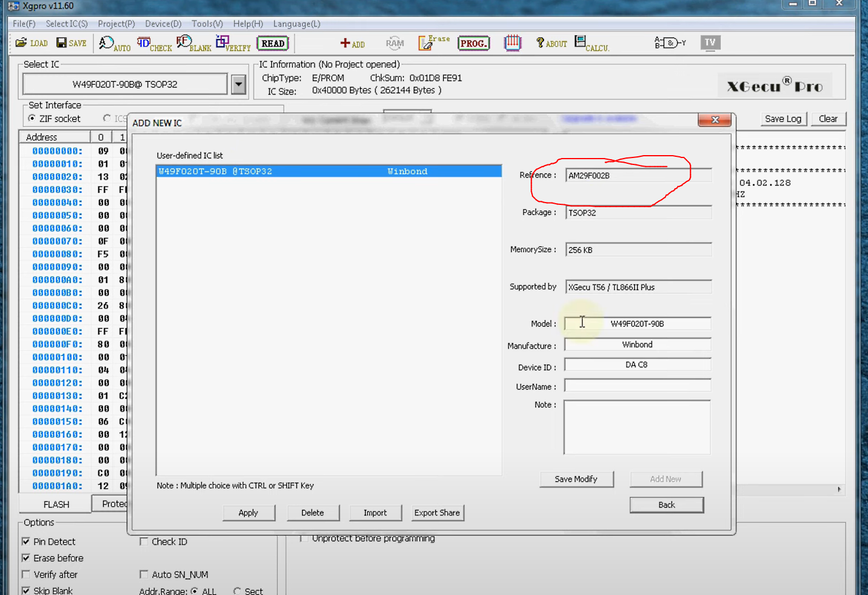Click the Add New button
Viewport: 868px width, 595px height.
665,479
